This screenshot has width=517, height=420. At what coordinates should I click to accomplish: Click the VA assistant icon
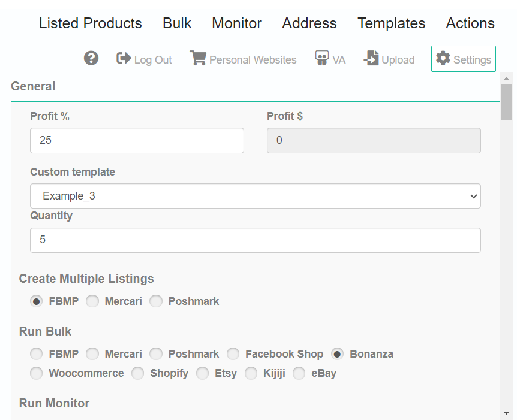[x=322, y=58]
